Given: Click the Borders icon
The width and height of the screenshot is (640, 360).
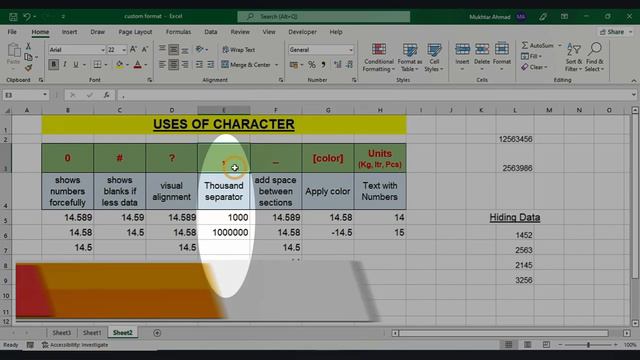Looking at the screenshot, I should [x=97, y=64].
